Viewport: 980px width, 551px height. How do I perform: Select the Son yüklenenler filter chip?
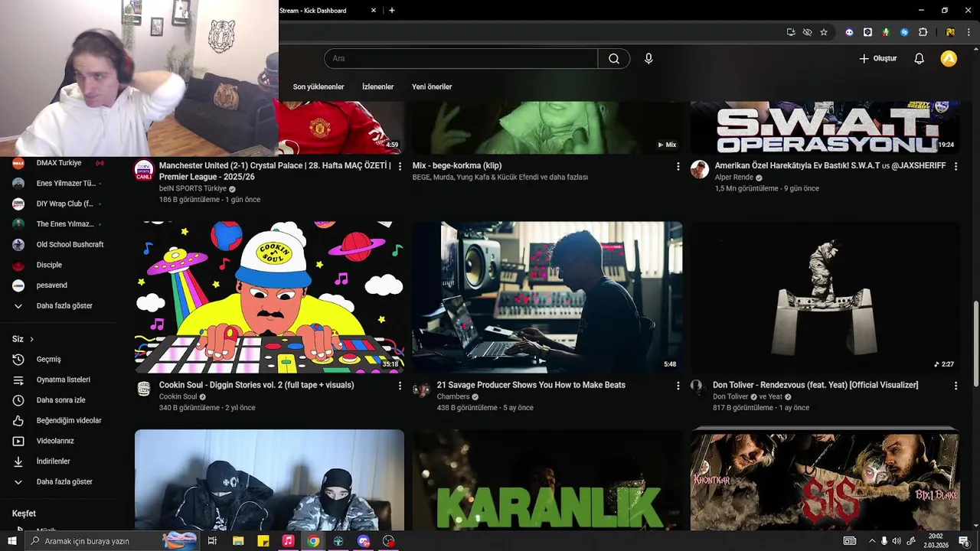(x=318, y=86)
